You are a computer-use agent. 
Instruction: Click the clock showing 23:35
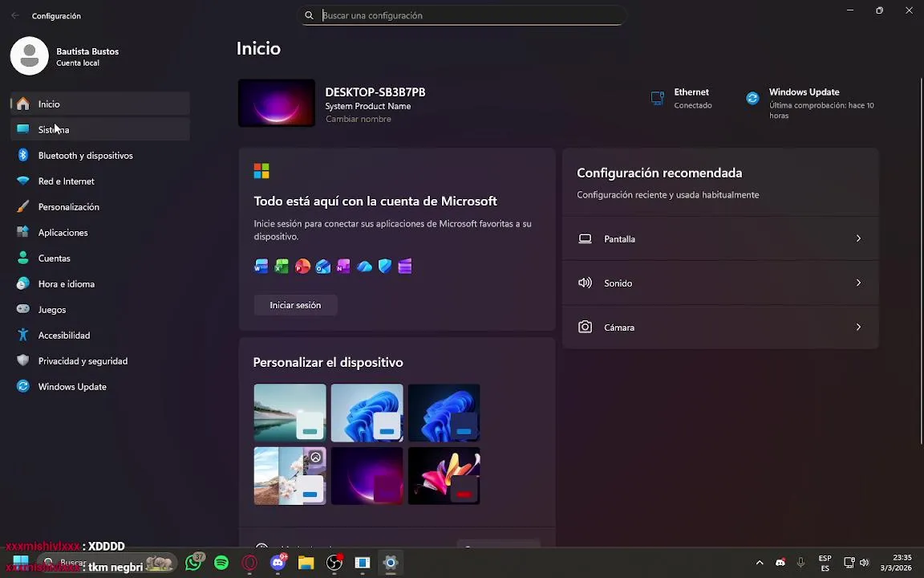[x=902, y=557]
